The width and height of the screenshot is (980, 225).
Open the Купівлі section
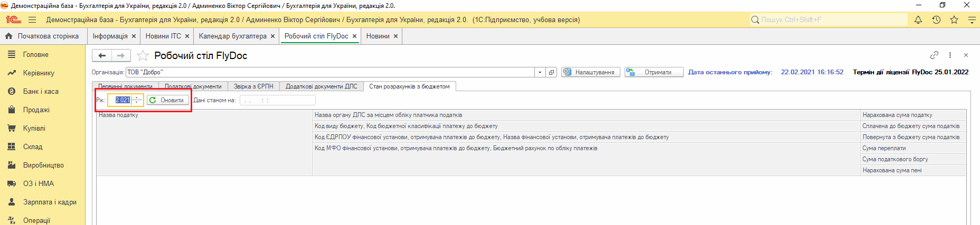(x=43, y=129)
